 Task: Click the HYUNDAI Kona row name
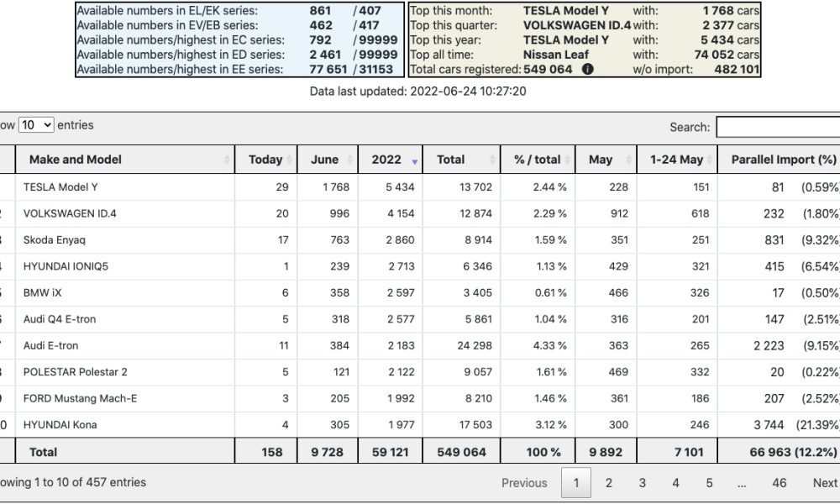(60, 425)
